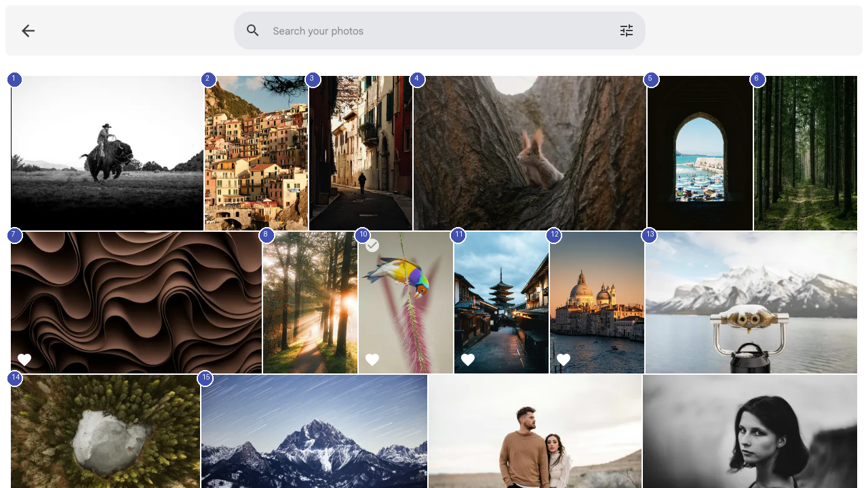Click the heart on the chocolate waves photo

coord(24,359)
